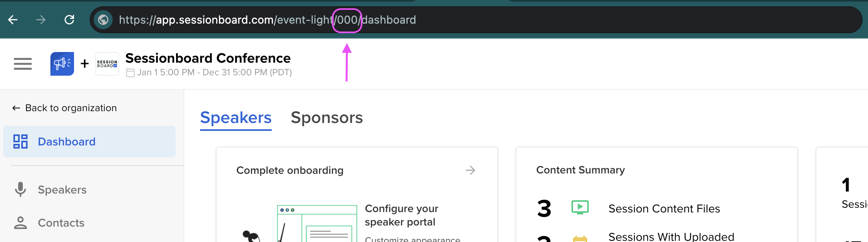Viewport: 868px width, 242px height.
Task: Open Session Content Files summary
Action: click(664, 209)
